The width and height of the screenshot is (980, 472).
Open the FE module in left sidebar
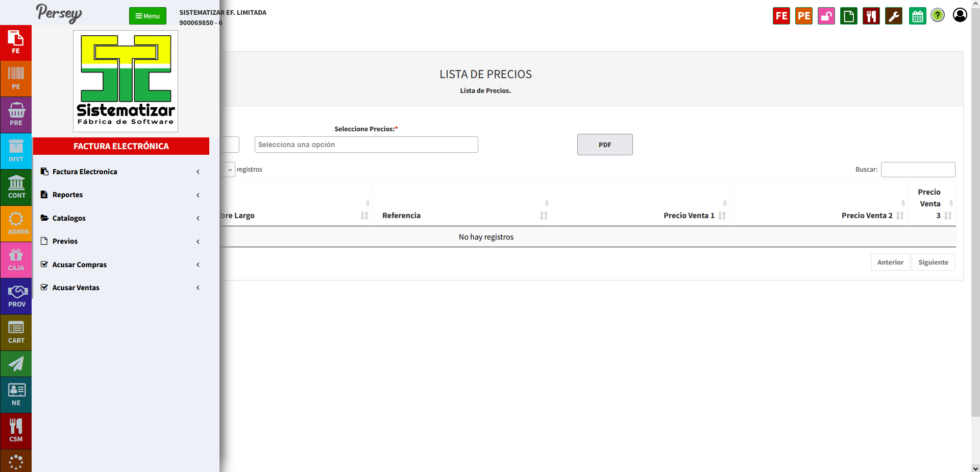point(16,43)
